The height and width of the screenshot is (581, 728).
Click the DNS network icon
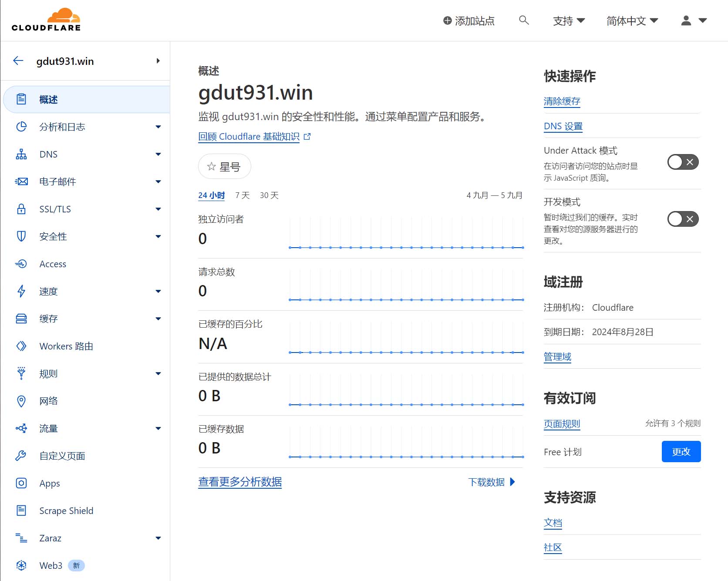point(21,154)
